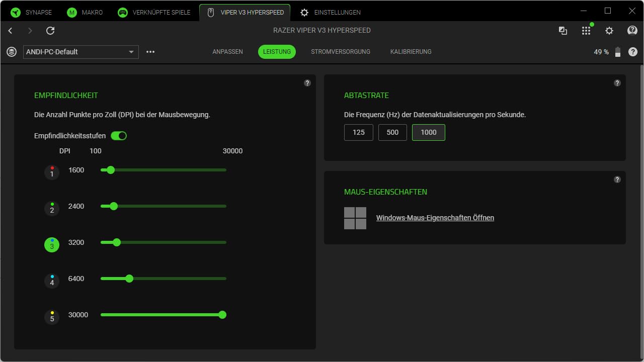The height and width of the screenshot is (362, 644).
Task: Click the RAZER VIPER V3 HYPERSPEED title
Action: pos(322,30)
